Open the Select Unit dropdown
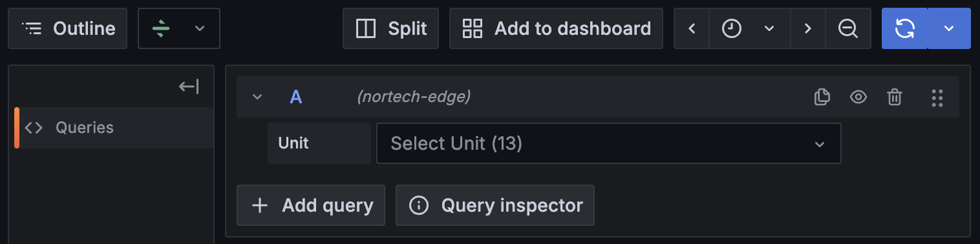 pos(608,143)
